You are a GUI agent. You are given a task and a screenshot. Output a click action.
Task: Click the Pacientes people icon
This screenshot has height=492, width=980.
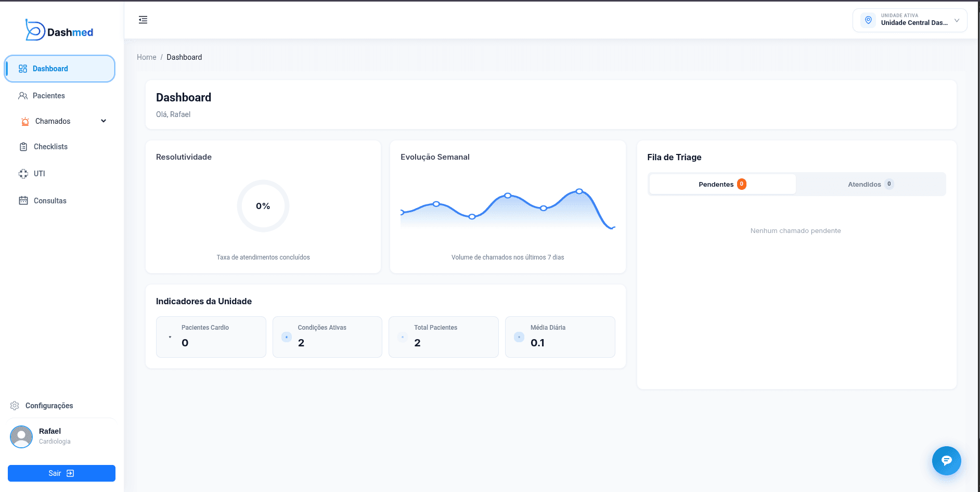pos(23,96)
